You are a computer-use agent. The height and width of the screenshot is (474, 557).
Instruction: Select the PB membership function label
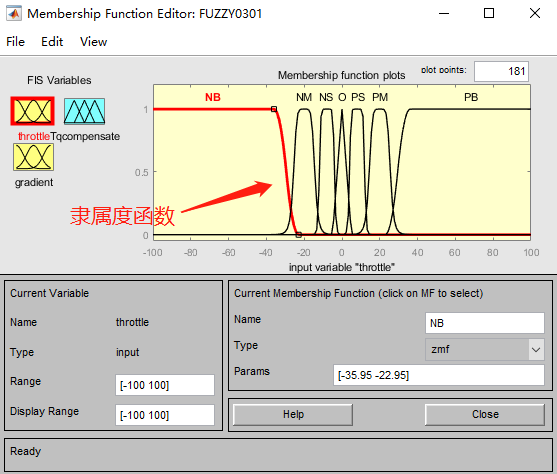(471, 97)
